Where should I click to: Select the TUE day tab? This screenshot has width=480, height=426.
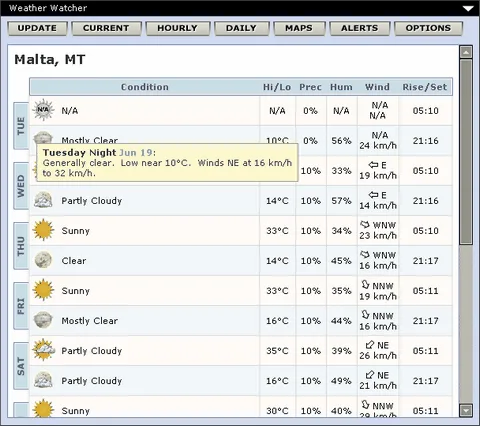click(x=21, y=126)
